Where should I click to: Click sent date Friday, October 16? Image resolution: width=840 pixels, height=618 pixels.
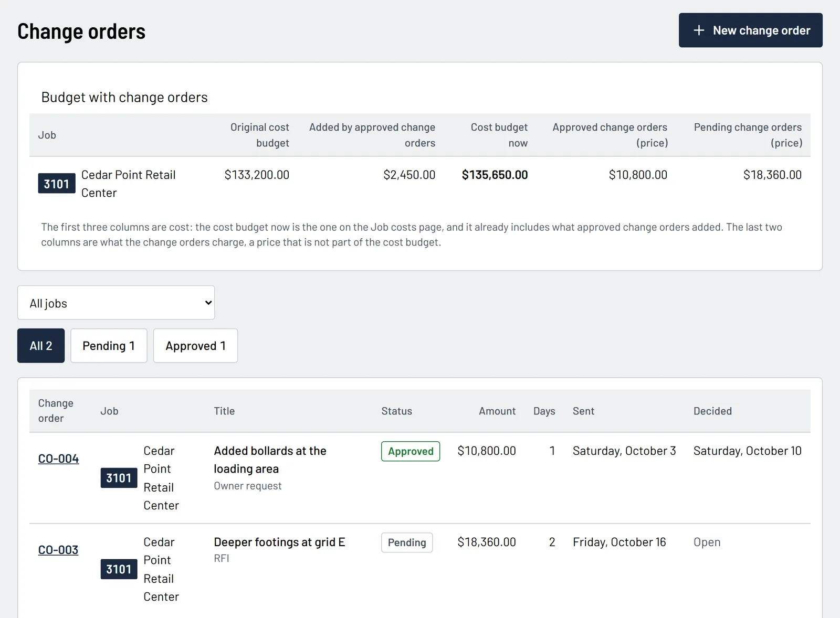[619, 542]
